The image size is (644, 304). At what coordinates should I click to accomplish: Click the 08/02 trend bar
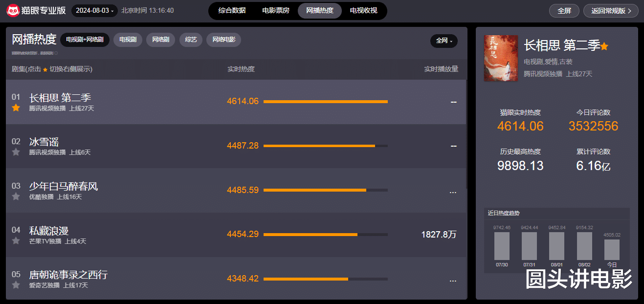[x=584, y=246]
